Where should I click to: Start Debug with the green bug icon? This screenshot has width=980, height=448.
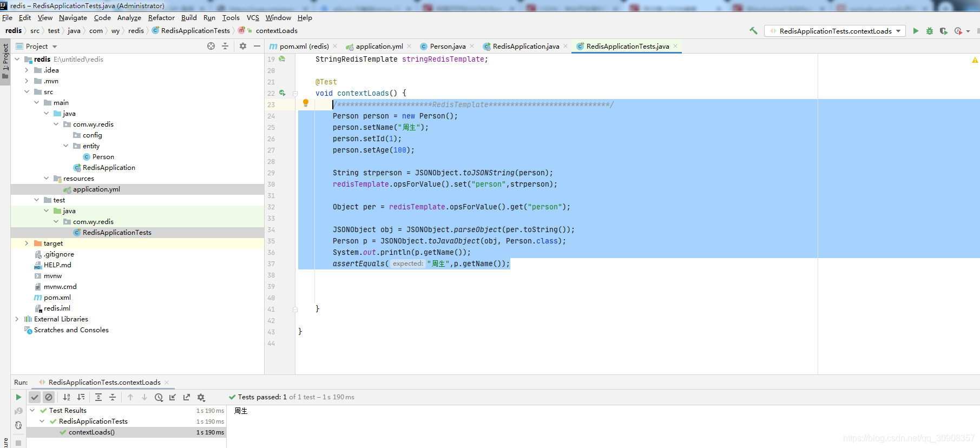(x=930, y=31)
